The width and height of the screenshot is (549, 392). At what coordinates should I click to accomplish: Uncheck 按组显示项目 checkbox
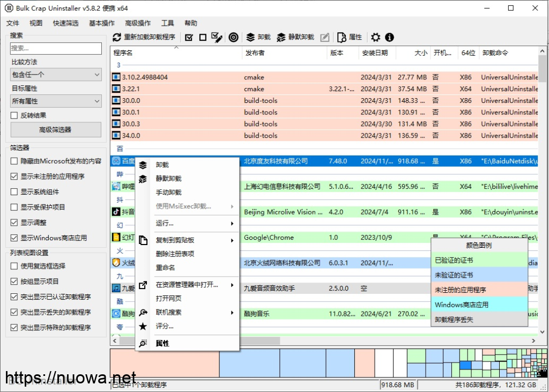point(14,281)
